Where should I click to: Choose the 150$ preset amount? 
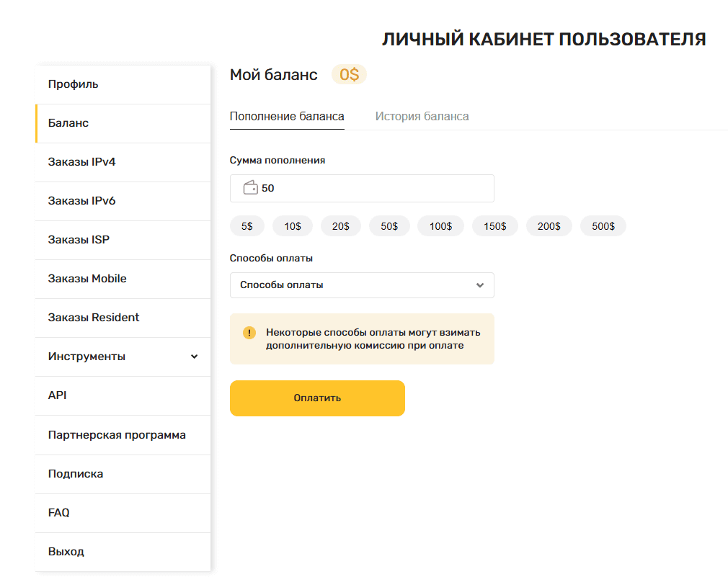point(495,226)
